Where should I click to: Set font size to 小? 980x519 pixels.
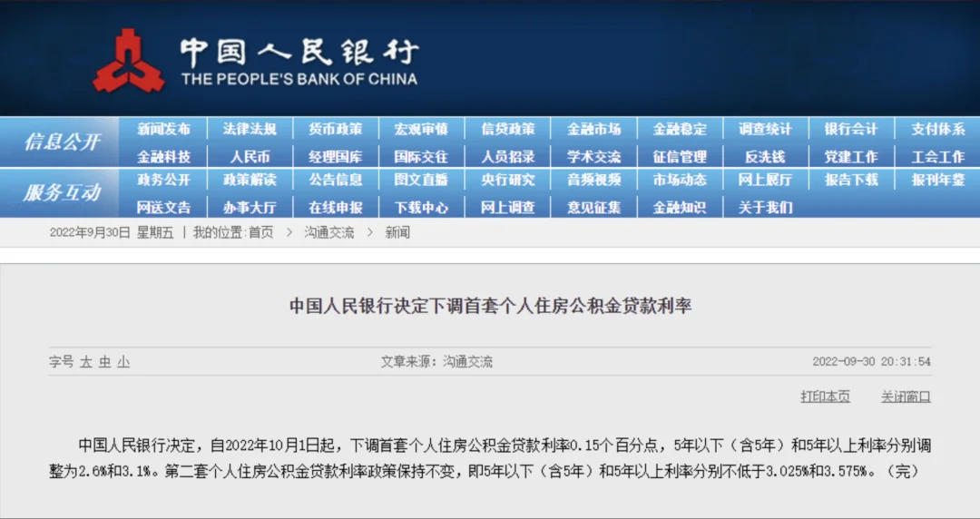pos(123,362)
